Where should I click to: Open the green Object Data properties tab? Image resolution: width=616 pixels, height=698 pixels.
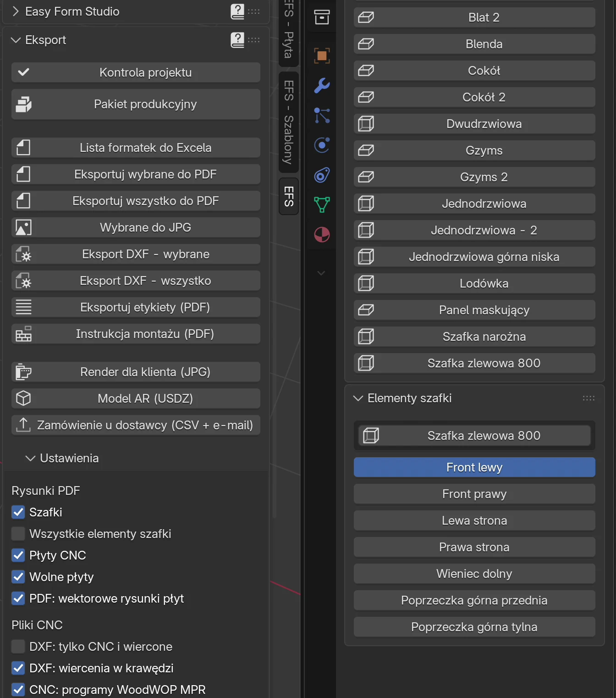(x=322, y=205)
